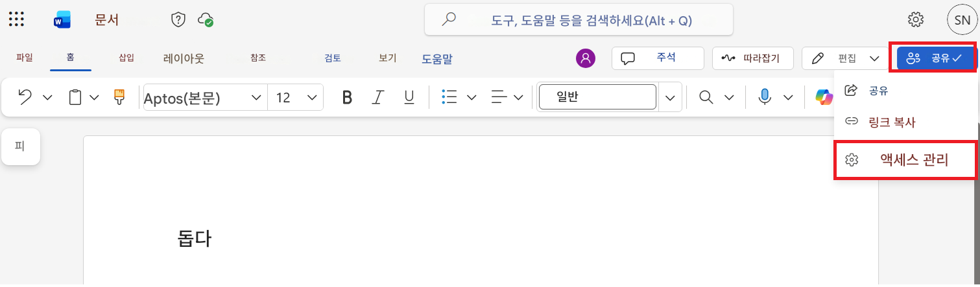Switch to the 참조 tab
The image size is (980, 287).
coord(258,58)
